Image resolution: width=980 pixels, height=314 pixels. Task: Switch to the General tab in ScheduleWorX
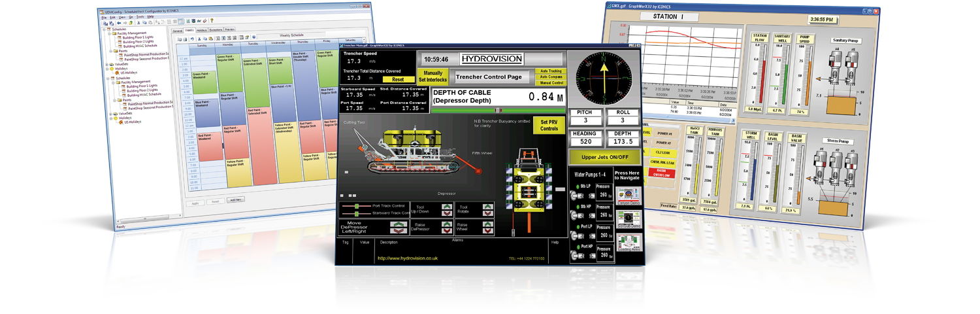[x=177, y=30]
